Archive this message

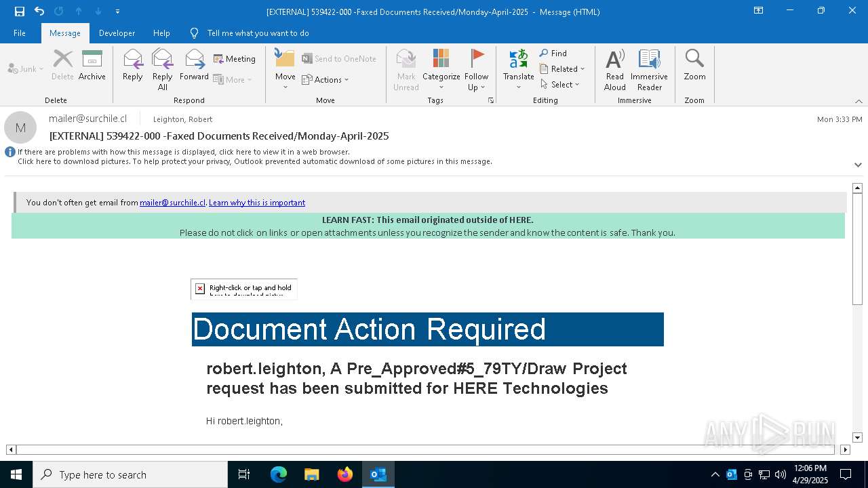(92, 66)
